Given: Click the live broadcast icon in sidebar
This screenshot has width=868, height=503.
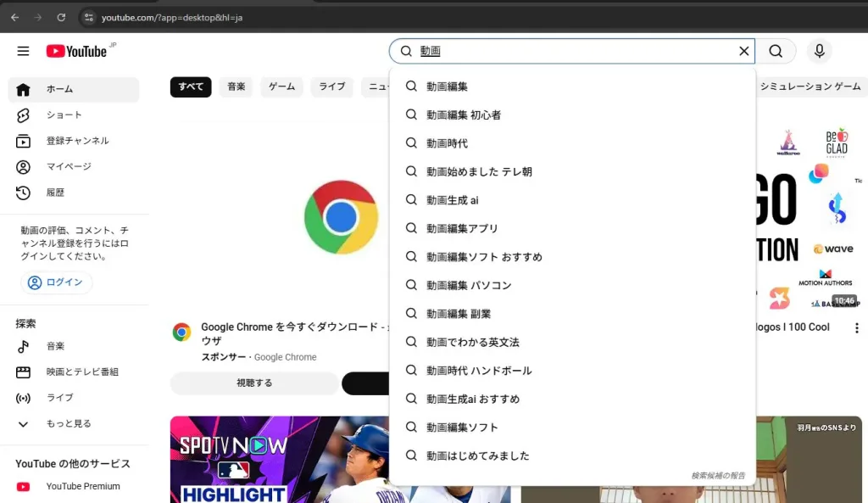Looking at the screenshot, I should (23, 399).
